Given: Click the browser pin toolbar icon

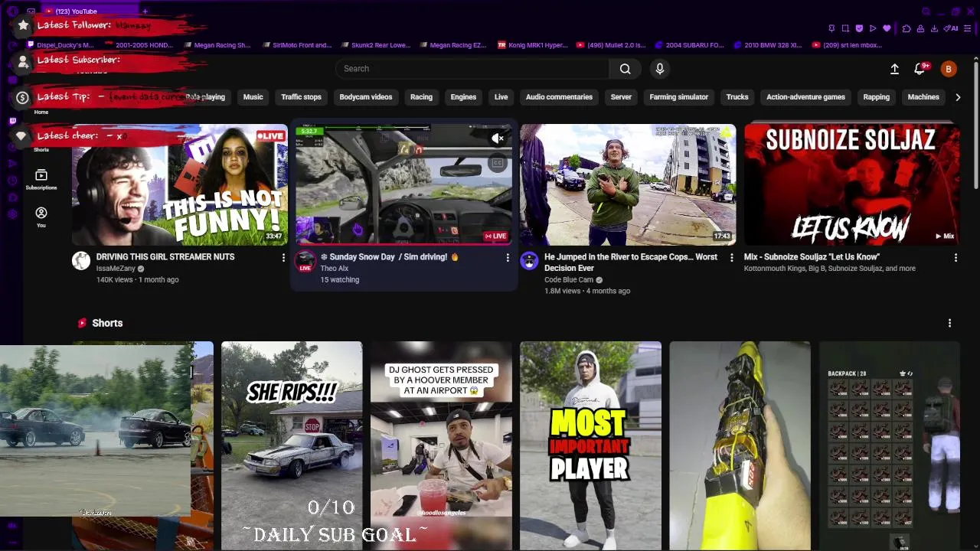Looking at the screenshot, I should point(831,28).
